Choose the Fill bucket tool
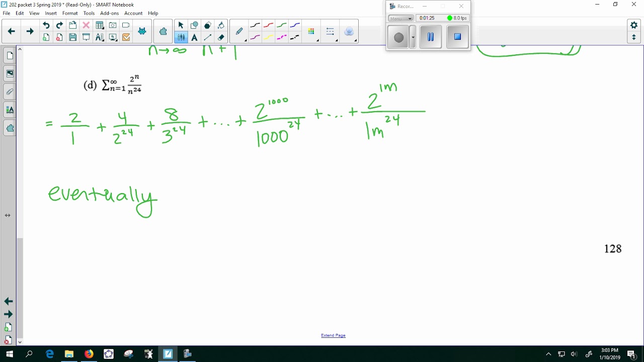The height and width of the screenshot is (362, 644). (221, 25)
